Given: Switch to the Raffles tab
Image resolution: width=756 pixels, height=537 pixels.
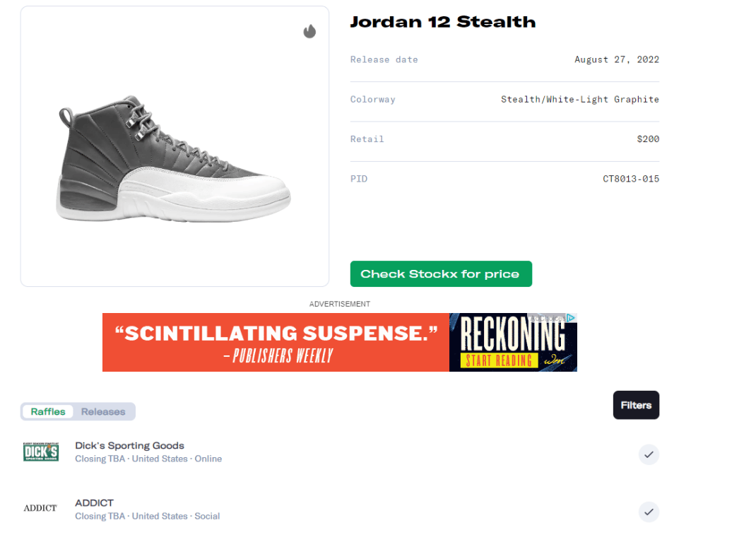Looking at the screenshot, I should [x=48, y=411].
